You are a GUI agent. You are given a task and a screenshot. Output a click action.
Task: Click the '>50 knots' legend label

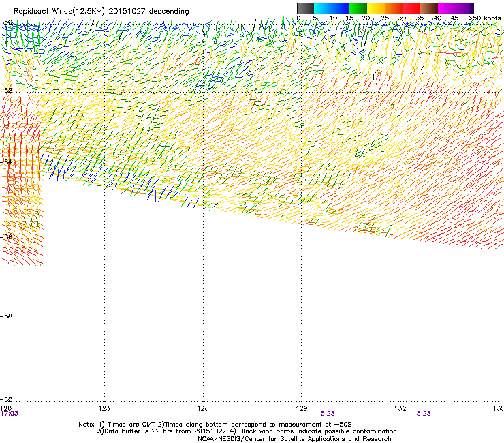click(484, 18)
